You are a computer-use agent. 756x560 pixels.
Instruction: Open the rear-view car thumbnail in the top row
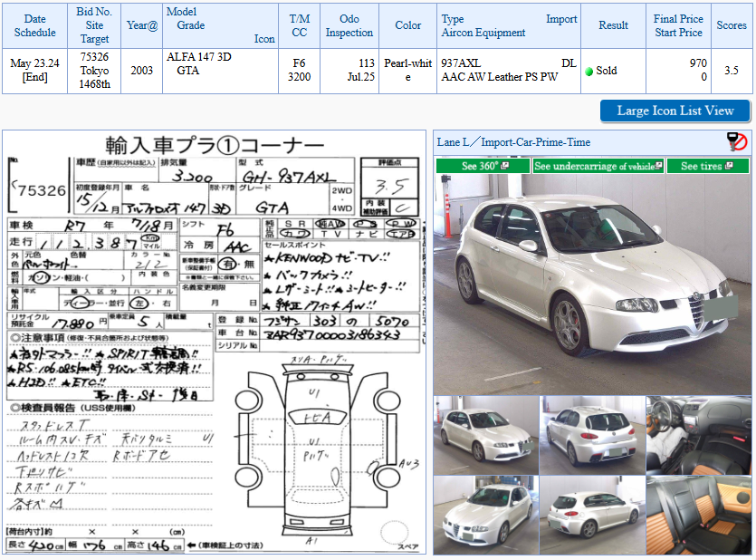(592, 435)
